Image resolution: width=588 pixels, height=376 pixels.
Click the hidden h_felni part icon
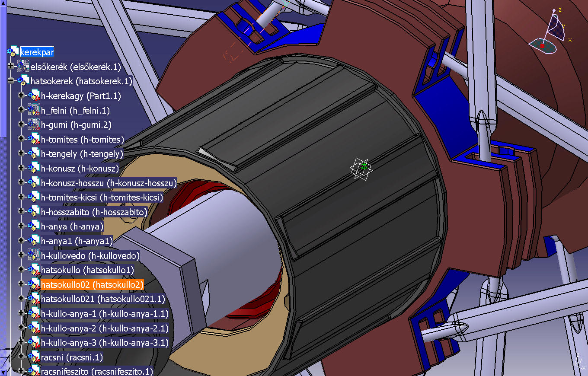34,110
